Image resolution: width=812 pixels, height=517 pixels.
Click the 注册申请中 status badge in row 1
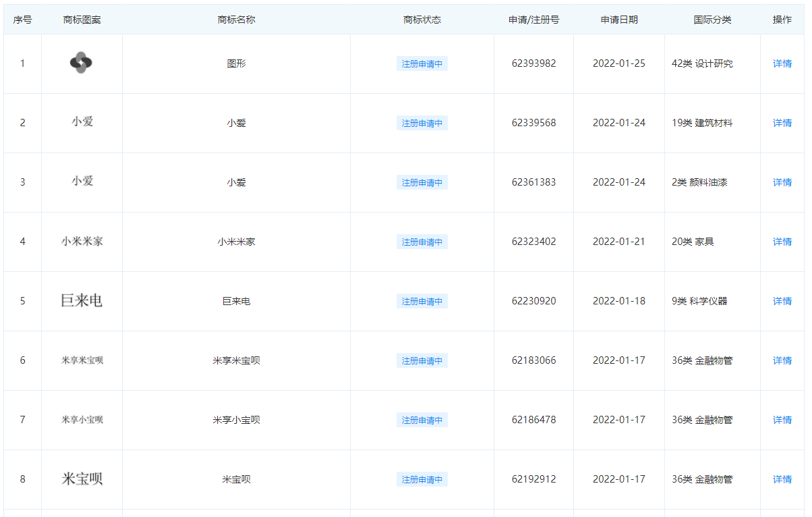422,64
